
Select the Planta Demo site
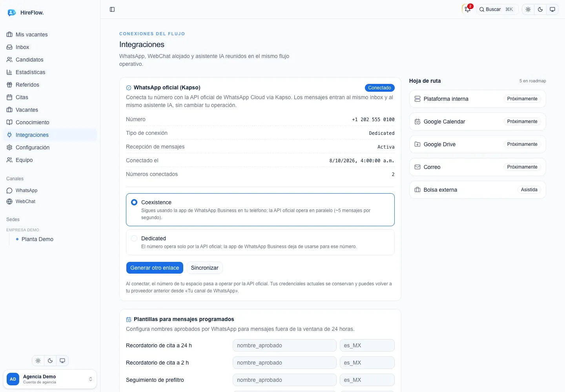[37, 239]
